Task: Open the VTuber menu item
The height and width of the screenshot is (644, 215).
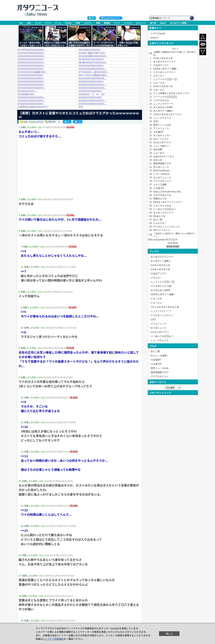Action: coord(68,23)
